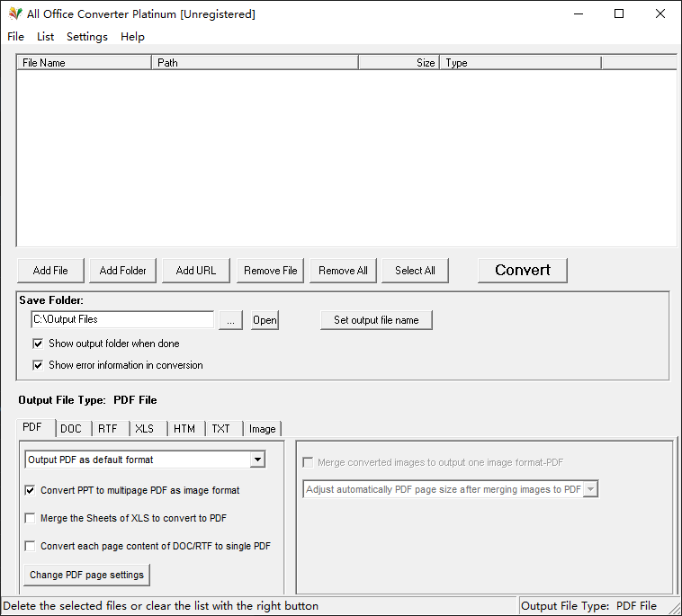Enable Merge the Sheets of XLS checkbox
The height and width of the screenshot is (616, 682).
point(126,518)
